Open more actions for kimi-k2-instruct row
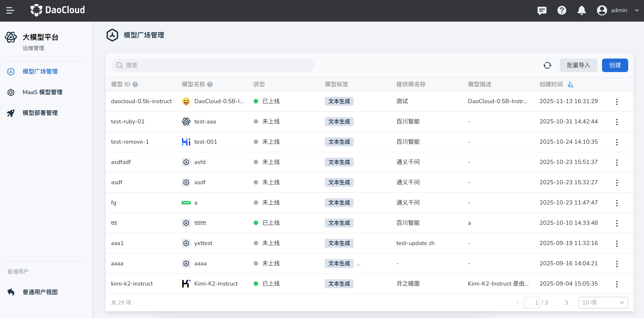644x318 pixels. click(616, 284)
